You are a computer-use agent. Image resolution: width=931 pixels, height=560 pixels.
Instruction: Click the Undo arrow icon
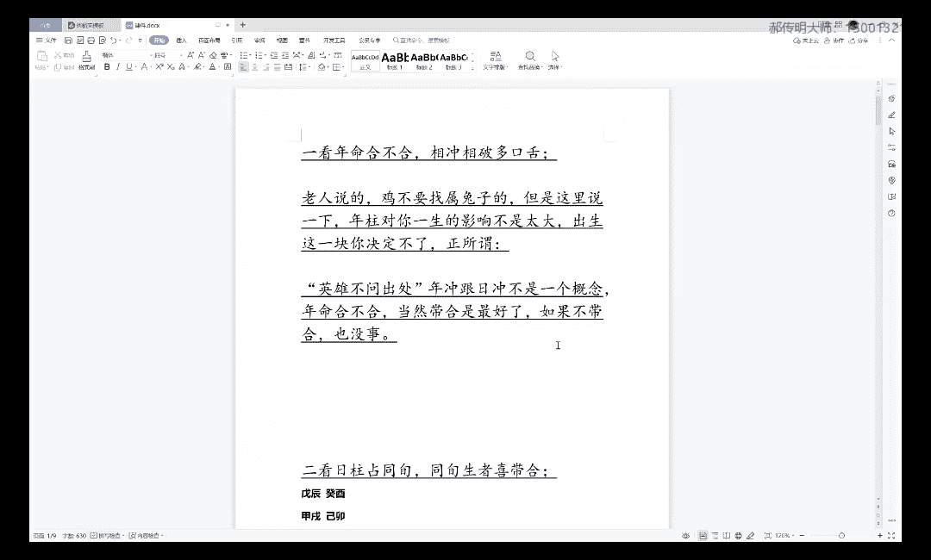click(x=114, y=40)
